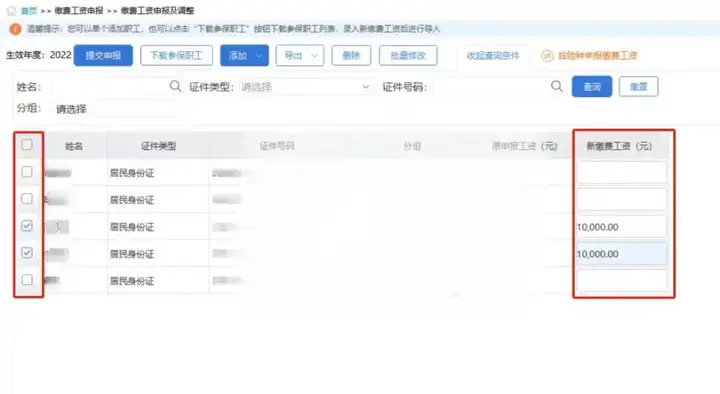Click first row 新缴费工资 input field
Image resolution: width=720 pixels, height=394 pixels.
tap(621, 172)
